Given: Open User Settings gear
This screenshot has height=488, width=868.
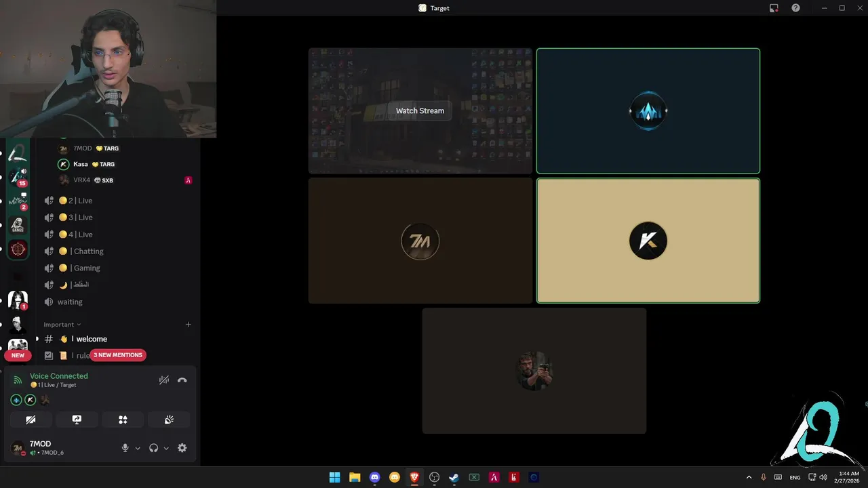Looking at the screenshot, I should click(182, 448).
